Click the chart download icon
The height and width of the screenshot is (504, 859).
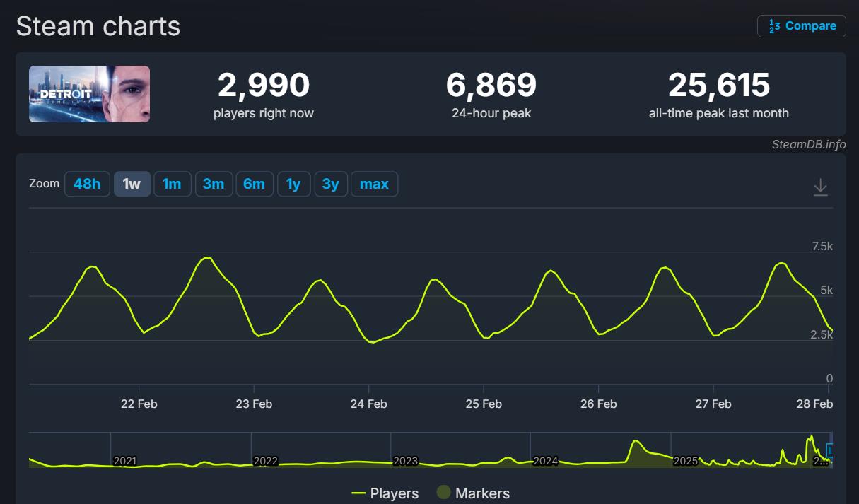pyautogui.click(x=820, y=187)
